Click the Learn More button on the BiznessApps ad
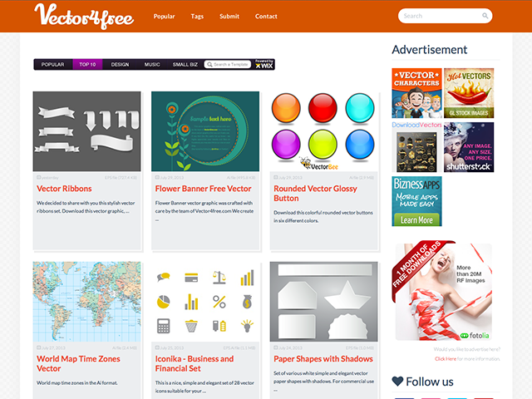 [416, 219]
